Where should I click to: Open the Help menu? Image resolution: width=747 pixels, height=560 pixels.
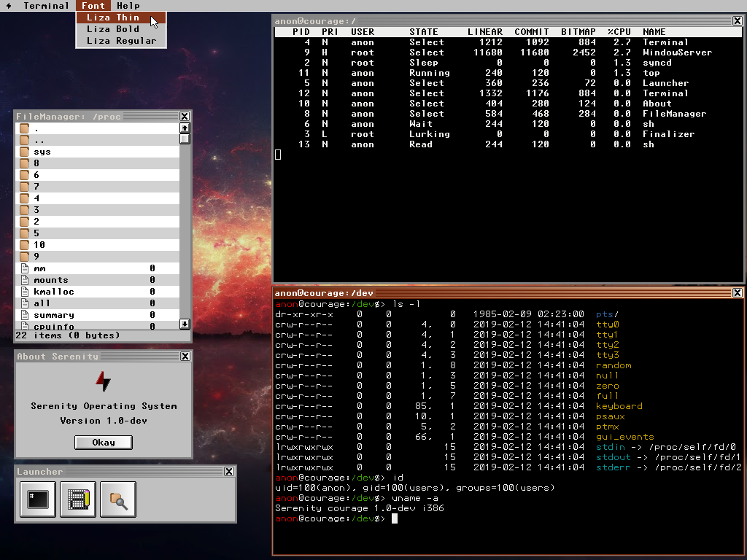coord(128,6)
